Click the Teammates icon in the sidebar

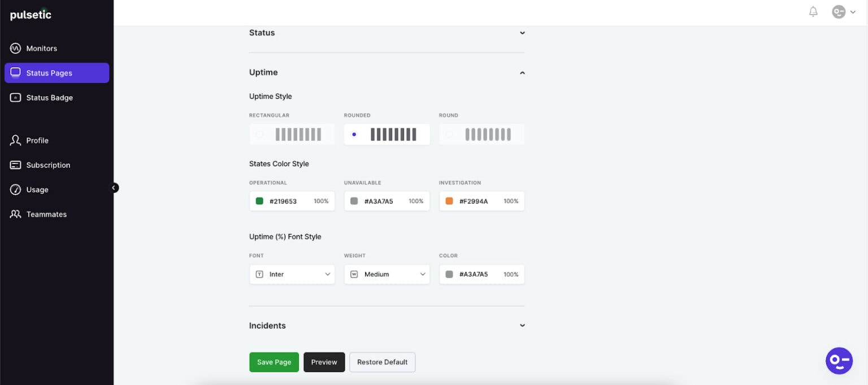click(x=15, y=214)
